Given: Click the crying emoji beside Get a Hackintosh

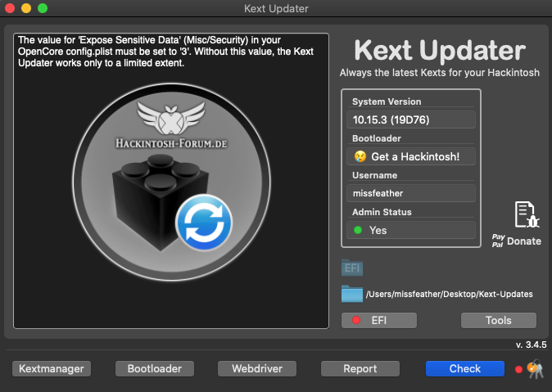Looking at the screenshot, I should point(360,156).
